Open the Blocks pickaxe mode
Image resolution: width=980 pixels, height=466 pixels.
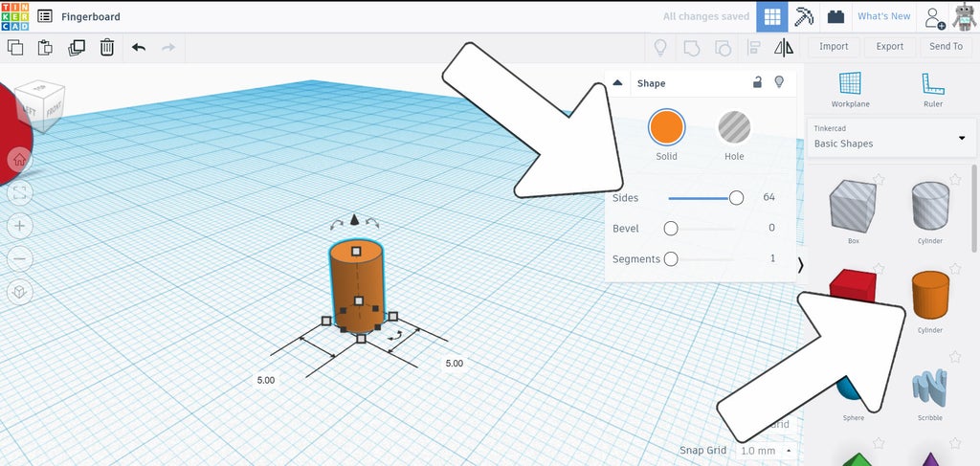[804, 17]
